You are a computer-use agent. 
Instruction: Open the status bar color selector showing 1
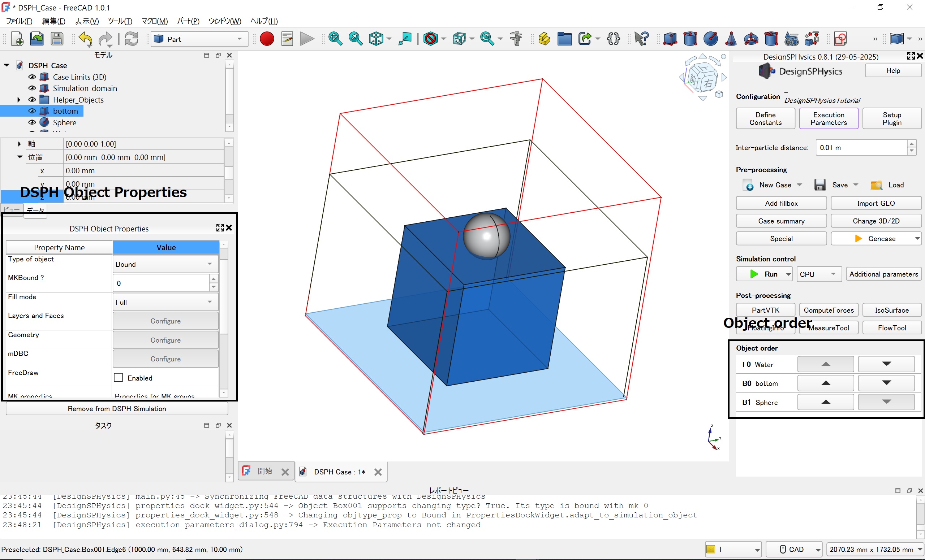pos(733,549)
